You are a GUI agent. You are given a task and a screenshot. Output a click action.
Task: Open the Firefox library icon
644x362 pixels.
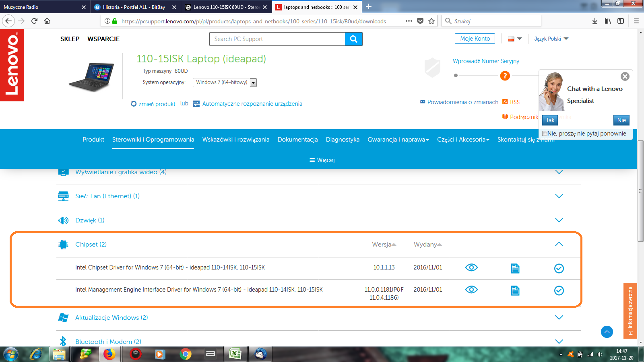point(608,21)
